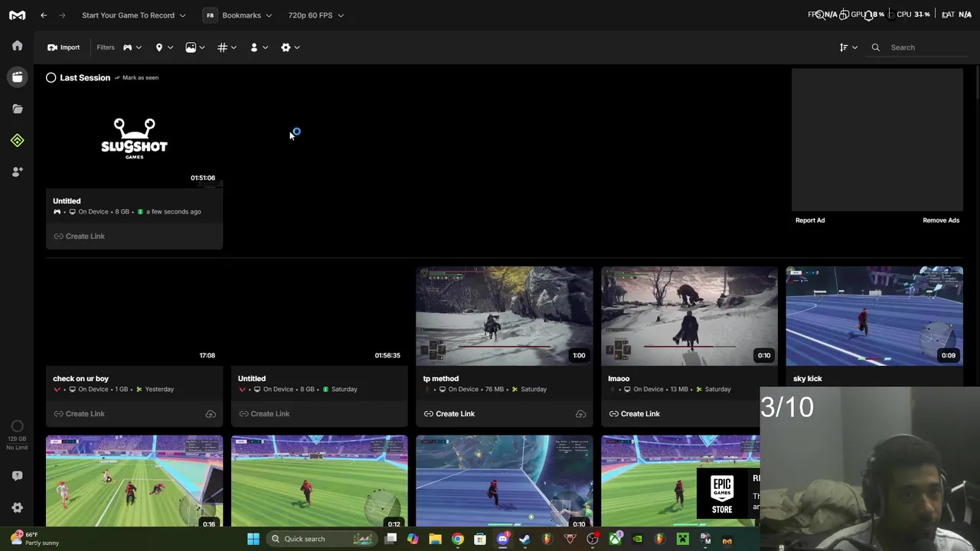Expand the Start Your Game To Record dropdown
This screenshot has height=551, width=980.
tap(133, 15)
